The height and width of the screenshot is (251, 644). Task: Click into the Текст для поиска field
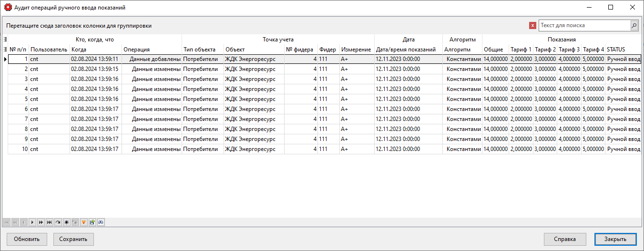tap(584, 25)
